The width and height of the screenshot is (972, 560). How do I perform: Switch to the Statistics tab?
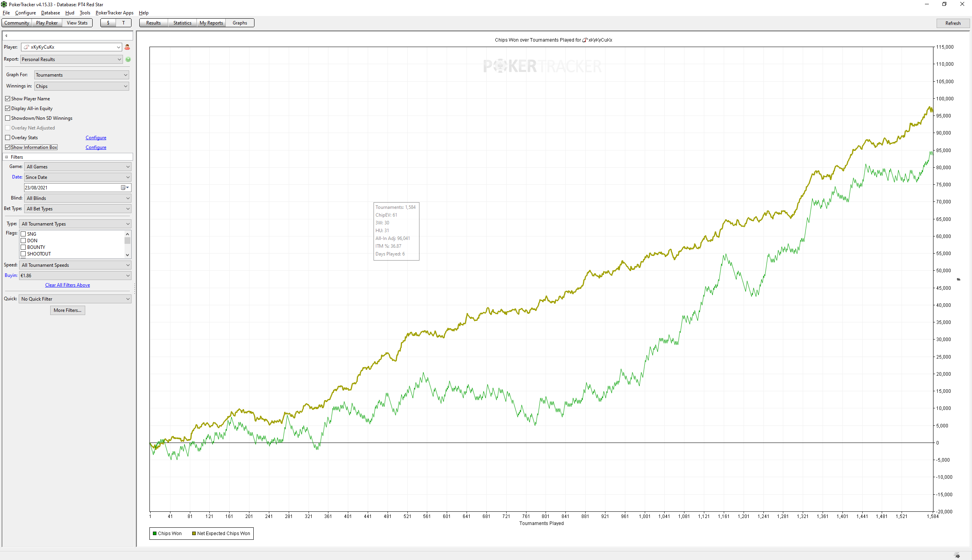click(182, 23)
